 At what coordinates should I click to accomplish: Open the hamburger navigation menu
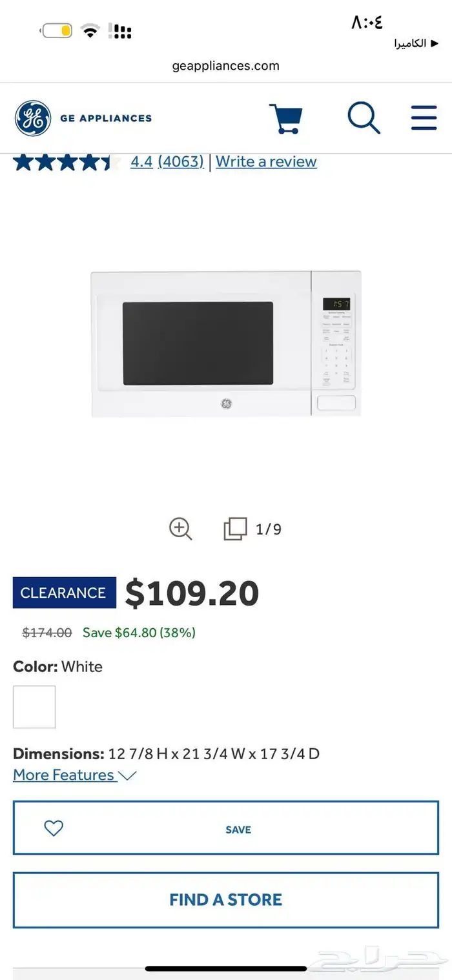click(424, 118)
